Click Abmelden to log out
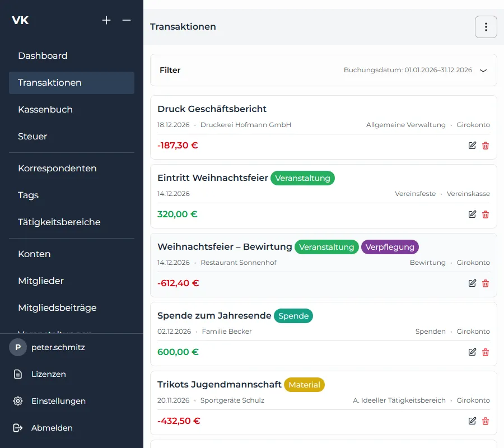Screen dimensions: 504x448 coord(52,428)
